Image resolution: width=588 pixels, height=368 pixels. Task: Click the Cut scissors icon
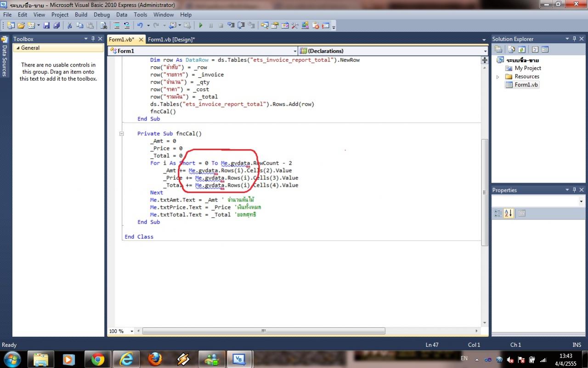point(70,26)
